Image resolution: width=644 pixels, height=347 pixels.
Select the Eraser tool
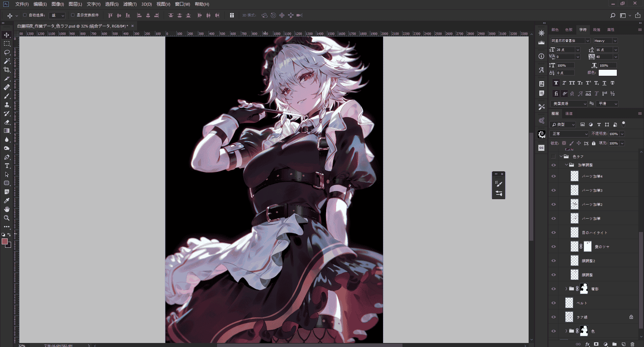point(7,122)
